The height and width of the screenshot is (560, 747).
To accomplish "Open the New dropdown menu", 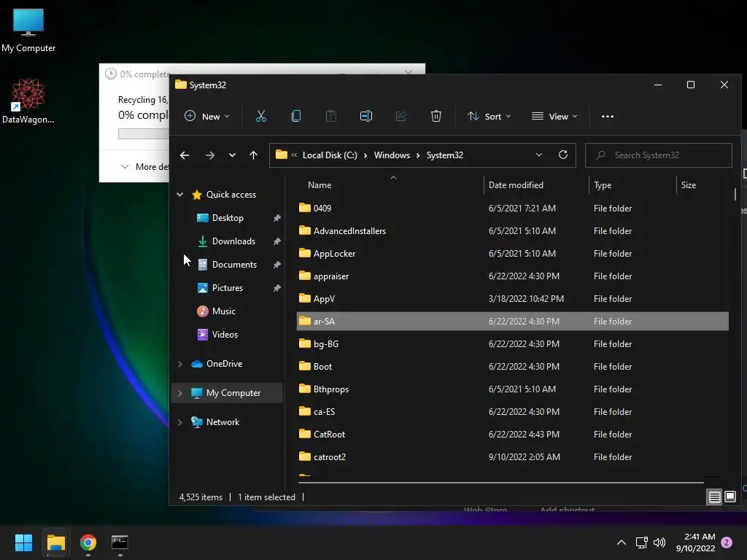I will [x=206, y=116].
